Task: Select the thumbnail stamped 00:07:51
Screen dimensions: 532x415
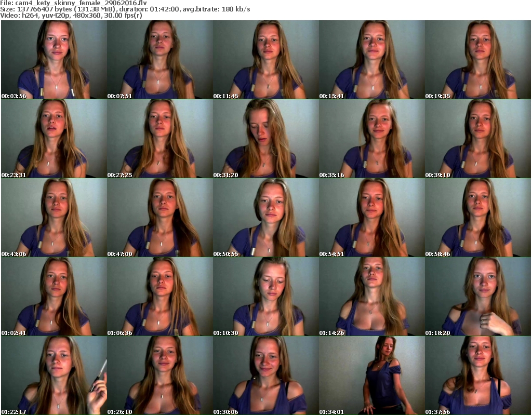Action: pyautogui.click(x=160, y=59)
